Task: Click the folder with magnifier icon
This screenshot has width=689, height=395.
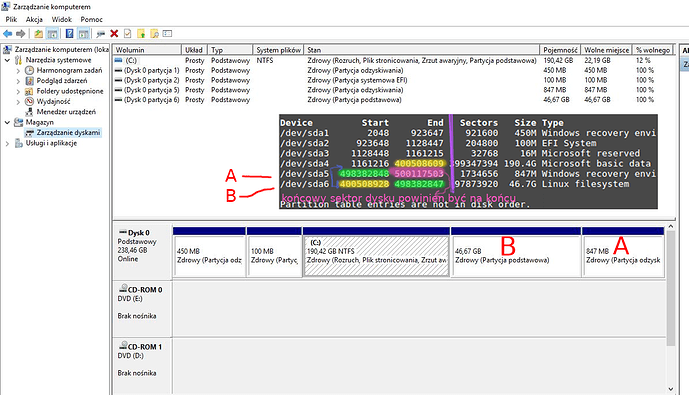Action: (154, 34)
